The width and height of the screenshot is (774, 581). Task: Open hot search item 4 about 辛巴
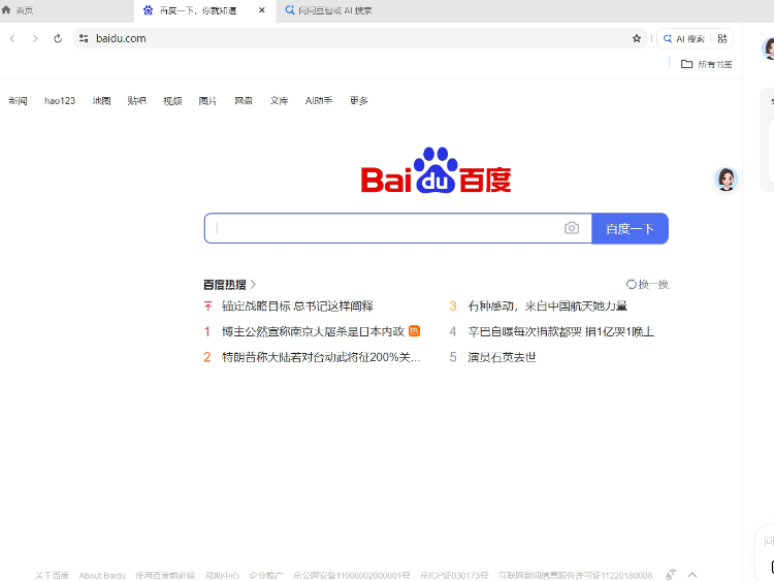pos(561,332)
